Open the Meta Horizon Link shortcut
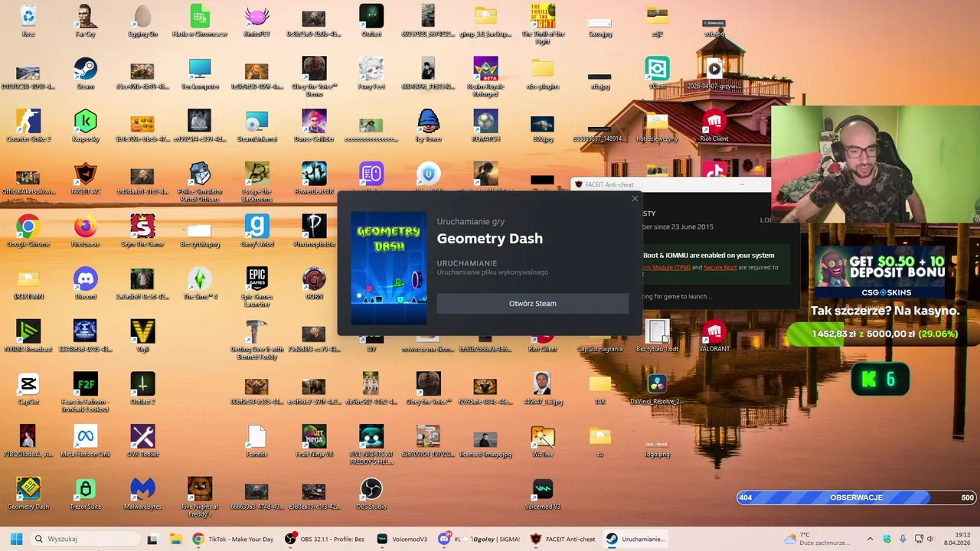This screenshot has width=980, height=551. click(x=86, y=442)
